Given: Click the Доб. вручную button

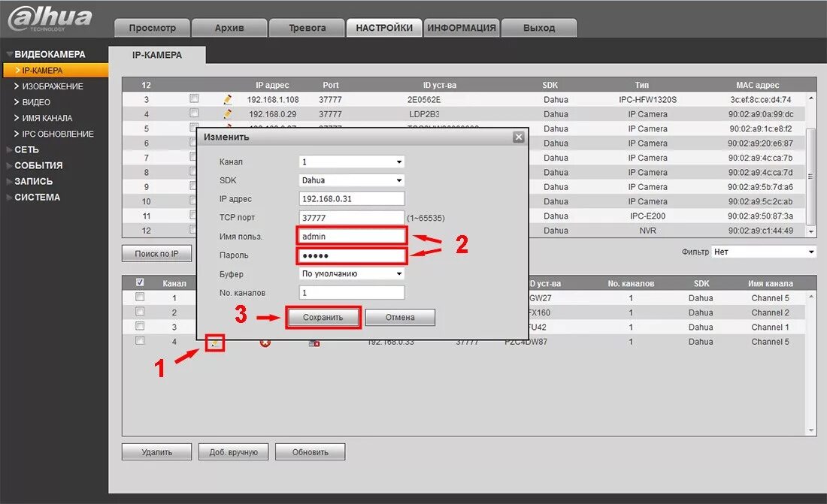Looking at the screenshot, I should [x=233, y=452].
